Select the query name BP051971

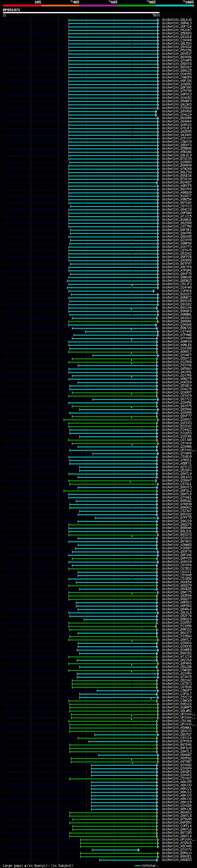[11, 10]
